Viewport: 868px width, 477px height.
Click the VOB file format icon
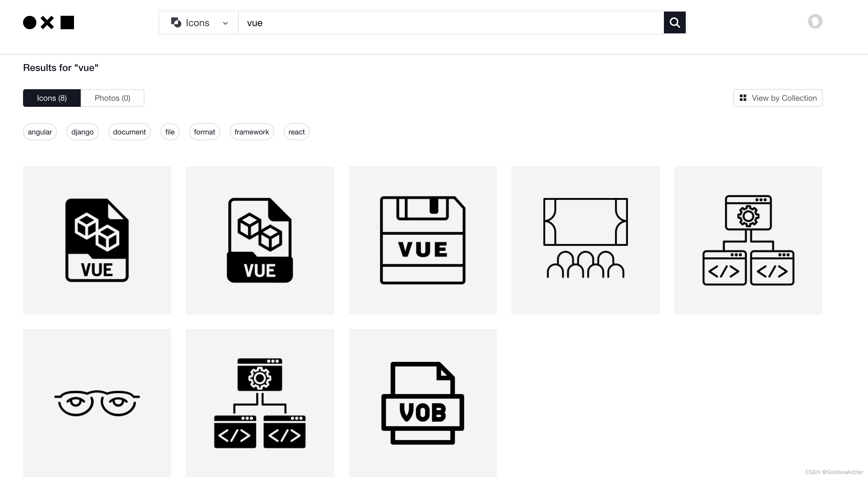(422, 403)
